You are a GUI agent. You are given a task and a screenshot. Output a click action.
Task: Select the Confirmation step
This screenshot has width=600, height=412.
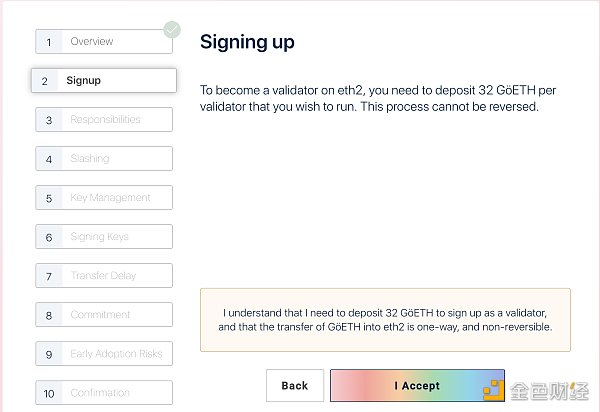[104, 393]
